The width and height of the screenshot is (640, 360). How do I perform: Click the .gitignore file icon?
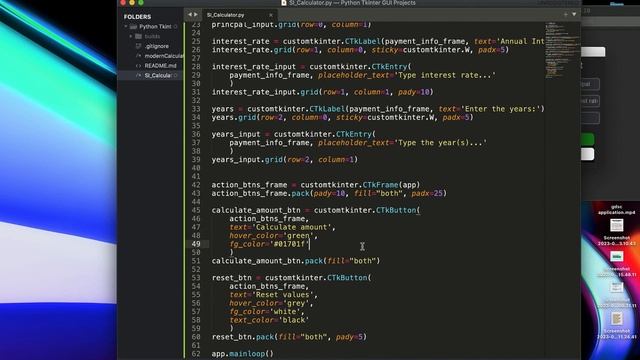click(138, 46)
